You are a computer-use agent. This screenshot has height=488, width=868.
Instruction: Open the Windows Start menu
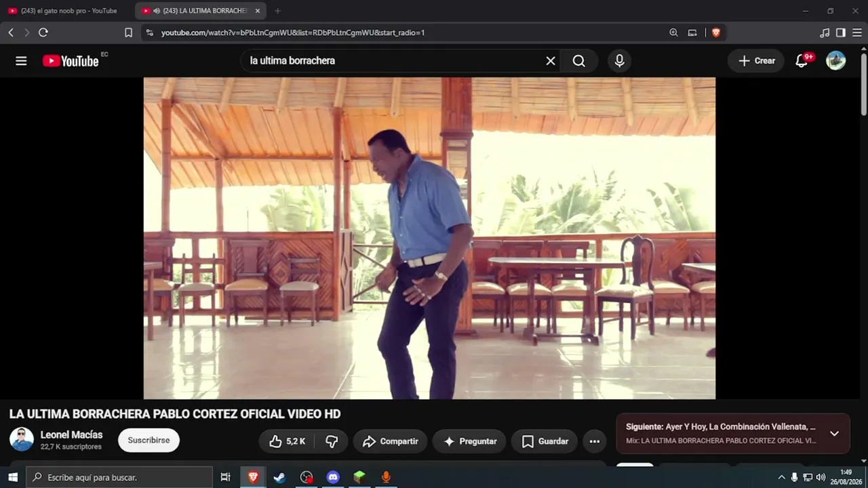click(x=13, y=477)
